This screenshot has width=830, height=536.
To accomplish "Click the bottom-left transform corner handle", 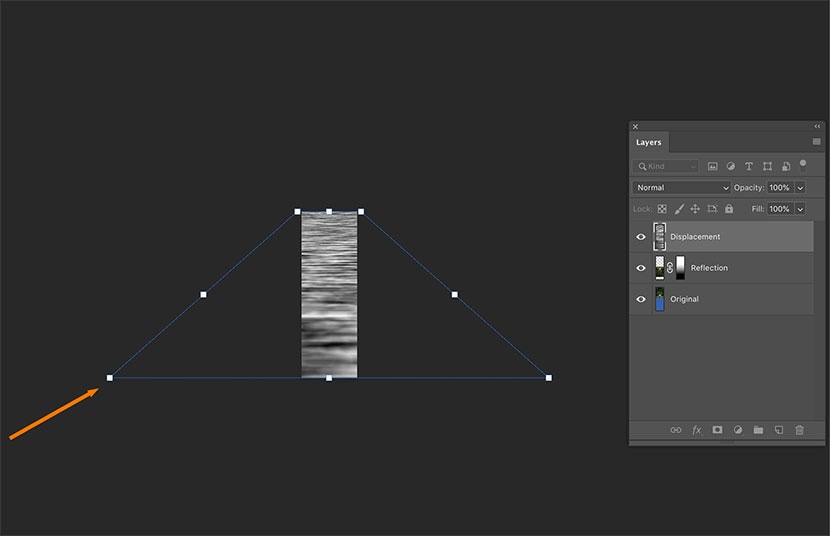I will tap(110, 378).
